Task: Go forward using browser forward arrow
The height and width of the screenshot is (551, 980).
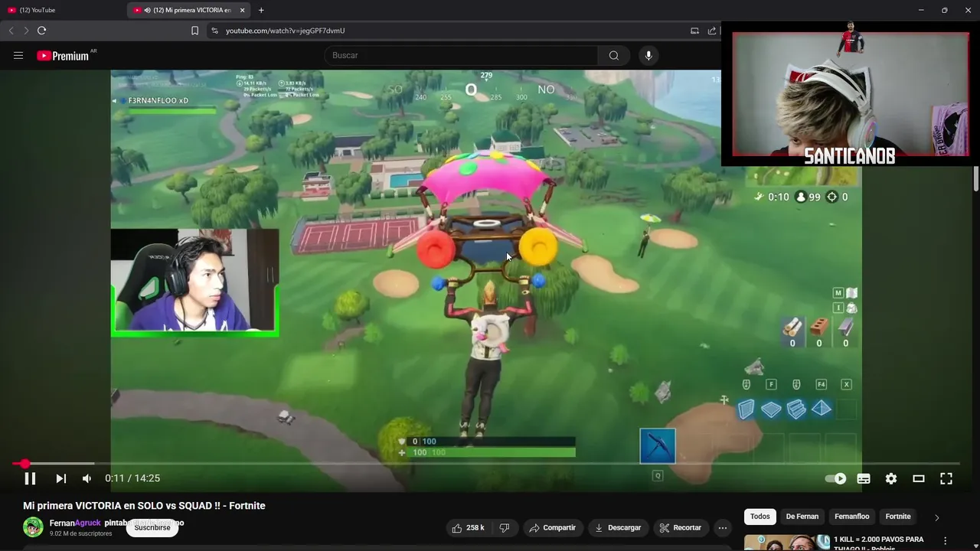Action: 25,31
